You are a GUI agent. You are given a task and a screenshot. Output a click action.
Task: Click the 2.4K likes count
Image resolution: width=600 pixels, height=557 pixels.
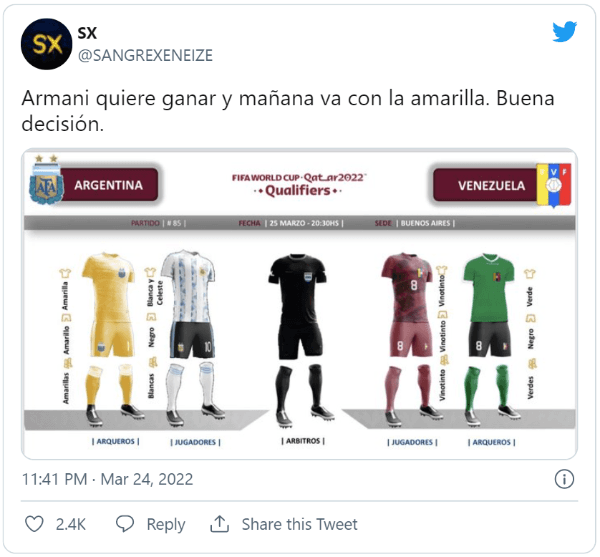(x=71, y=524)
